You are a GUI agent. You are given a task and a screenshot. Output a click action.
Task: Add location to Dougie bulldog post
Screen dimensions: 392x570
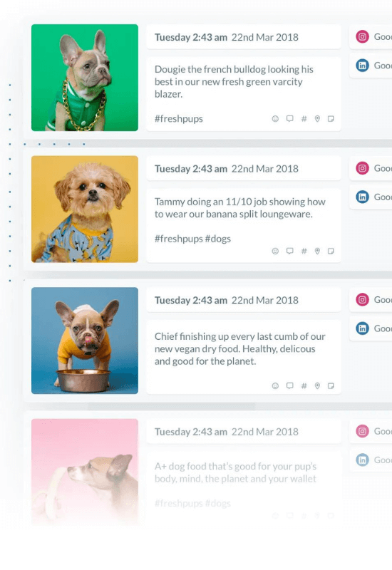317,118
